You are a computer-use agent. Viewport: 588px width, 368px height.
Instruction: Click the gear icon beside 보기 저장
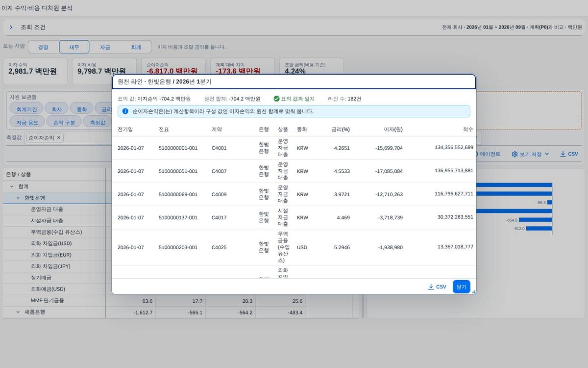point(514,154)
